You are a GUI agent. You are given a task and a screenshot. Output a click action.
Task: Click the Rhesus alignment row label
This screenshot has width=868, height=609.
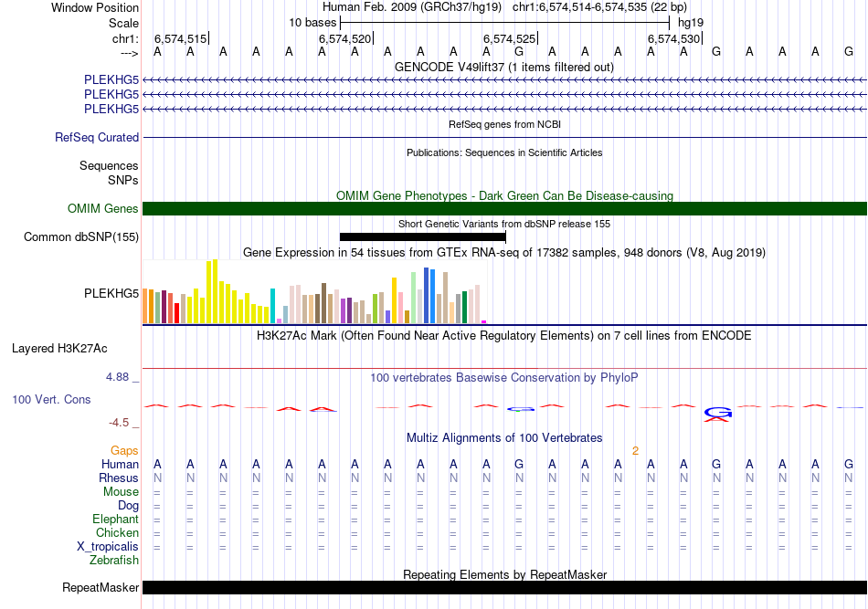pyautogui.click(x=119, y=478)
